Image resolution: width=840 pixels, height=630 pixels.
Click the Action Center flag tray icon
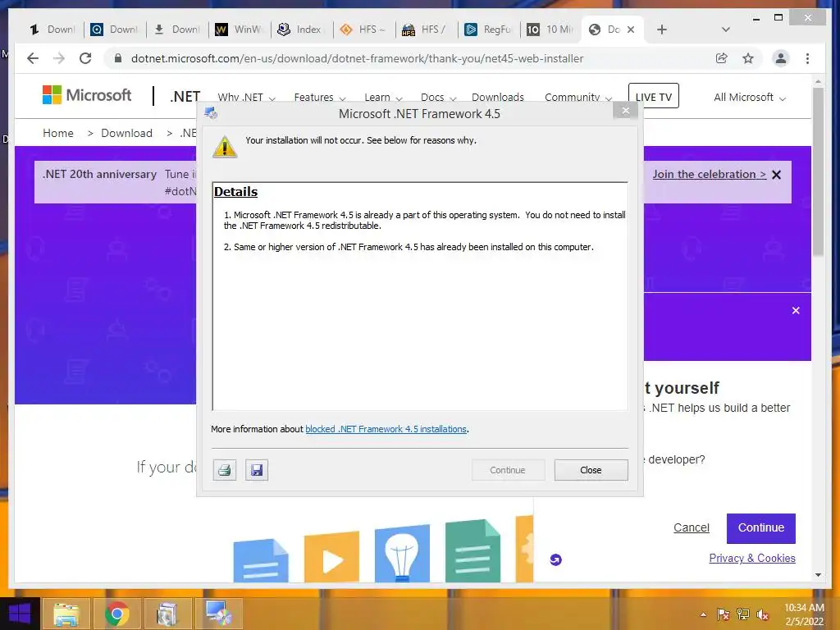pyautogui.click(x=724, y=615)
